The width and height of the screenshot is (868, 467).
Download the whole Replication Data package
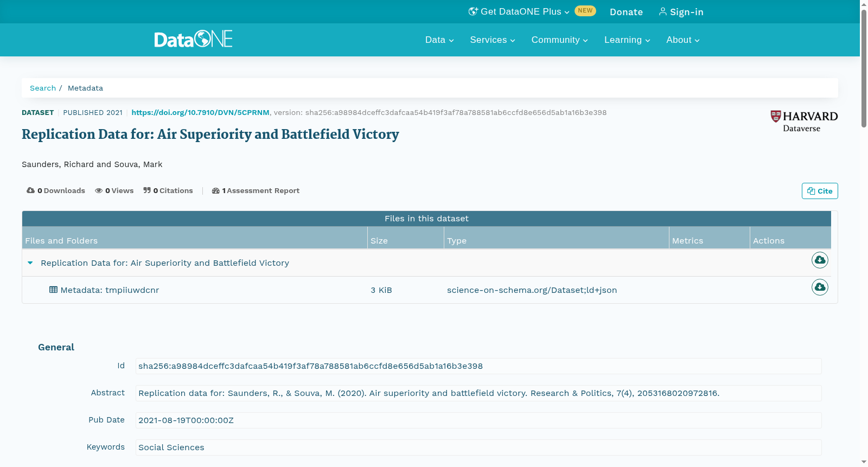tap(820, 260)
